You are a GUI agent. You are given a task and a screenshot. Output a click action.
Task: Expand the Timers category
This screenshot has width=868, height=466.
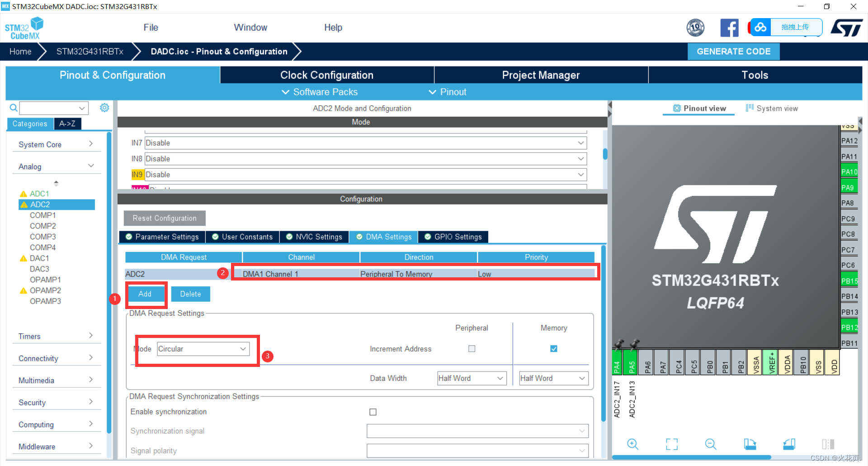[x=56, y=336]
